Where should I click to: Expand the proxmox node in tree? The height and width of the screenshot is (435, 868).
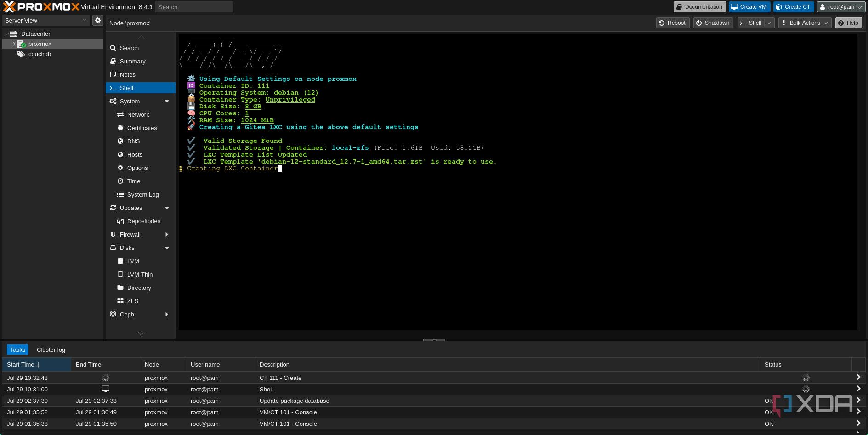point(14,44)
